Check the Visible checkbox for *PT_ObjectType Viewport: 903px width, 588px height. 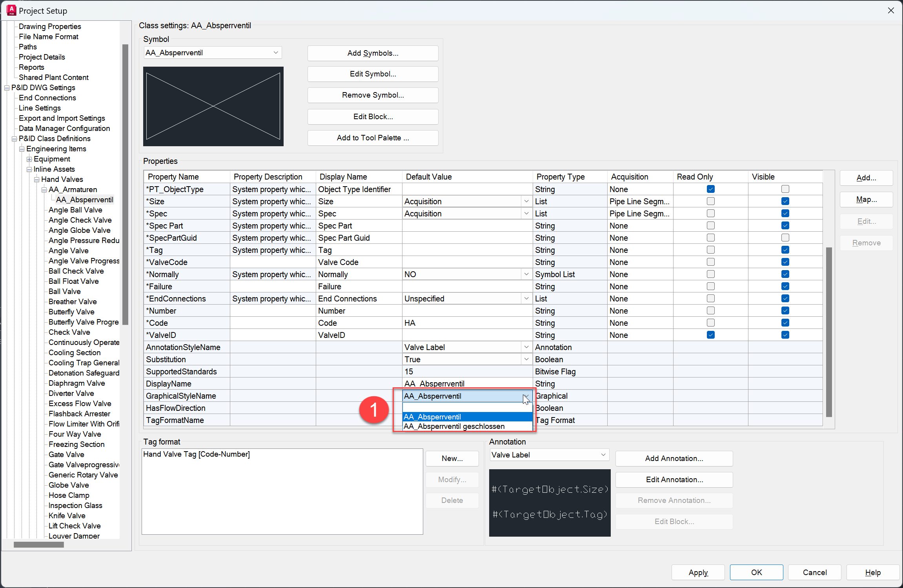[x=785, y=189]
